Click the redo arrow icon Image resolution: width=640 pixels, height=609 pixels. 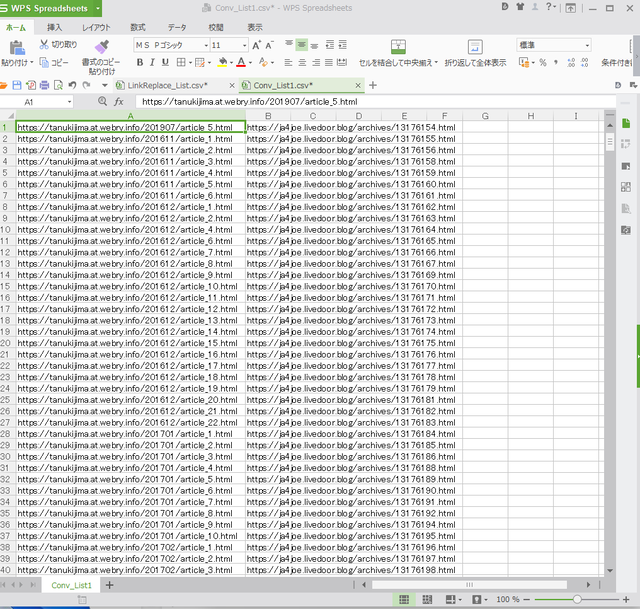click(x=86, y=85)
